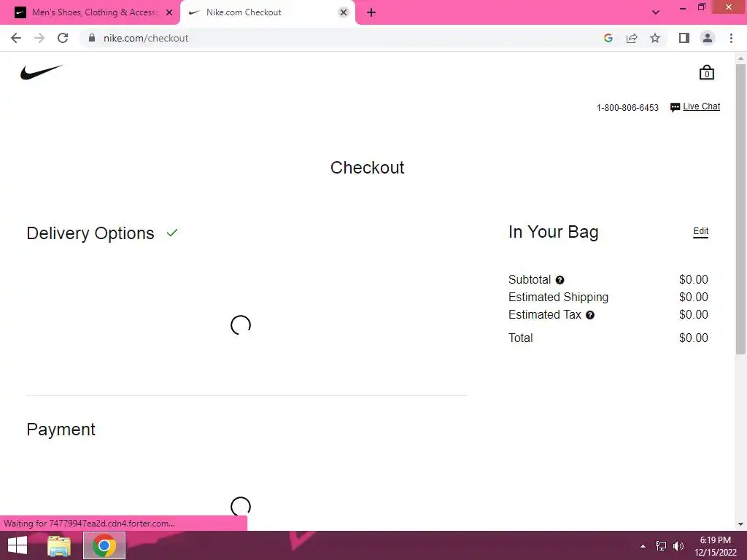Share this page icon
The height and width of the screenshot is (560, 747).
(632, 38)
